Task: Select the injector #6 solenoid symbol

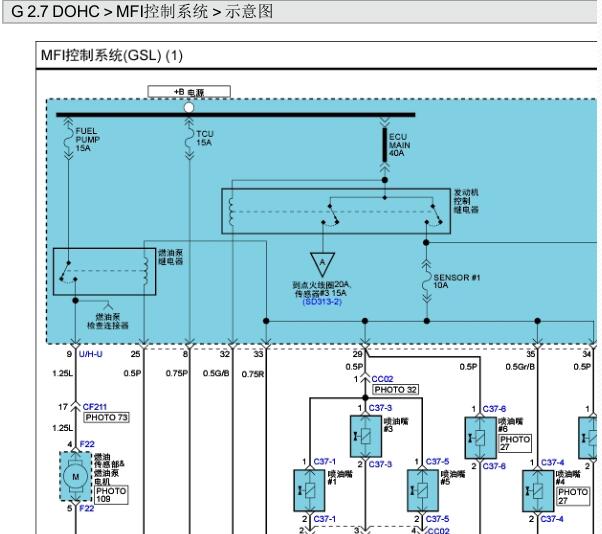Action: click(x=480, y=438)
